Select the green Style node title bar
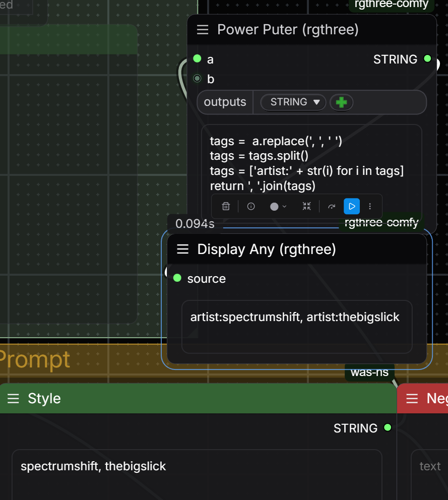The image size is (448, 500). pos(198,399)
